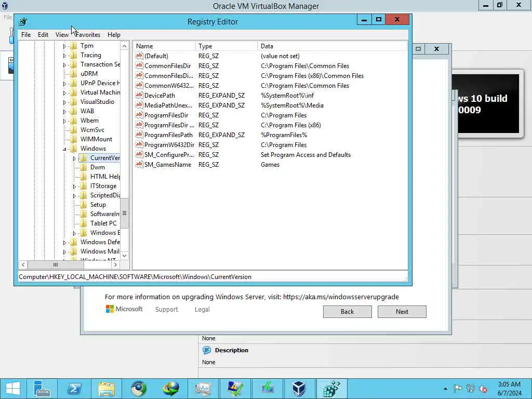Select the Setup folder icon

tap(83, 205)
